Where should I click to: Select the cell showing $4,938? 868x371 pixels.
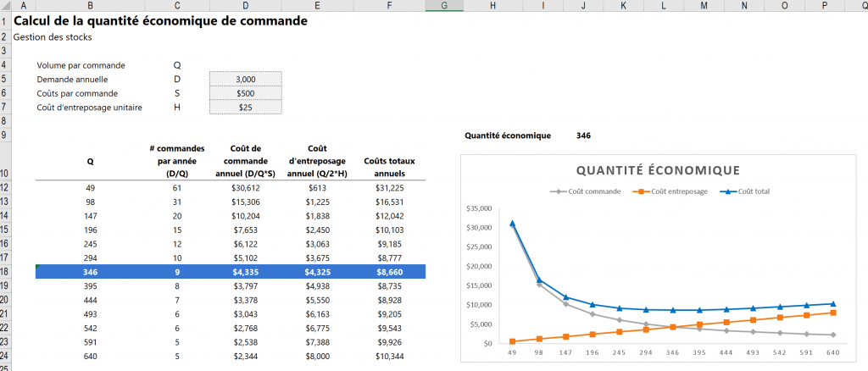point(317,285)
